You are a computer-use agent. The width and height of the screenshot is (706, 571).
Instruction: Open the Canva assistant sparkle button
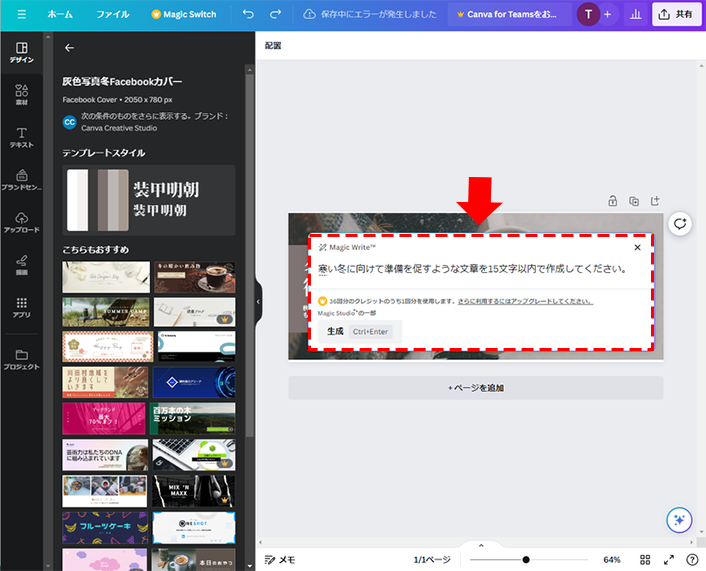[x=679, y=520]
